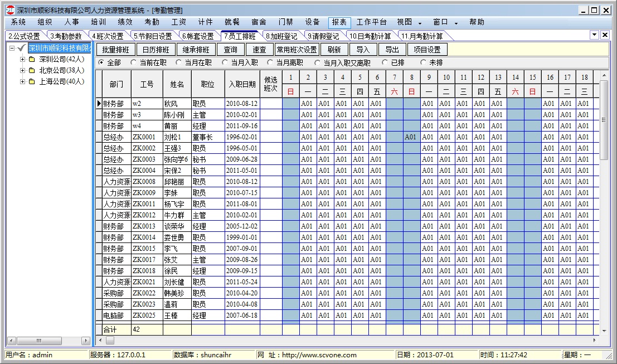Click the 刷新 button
This screenshot has height=364, width=617.
334,50
